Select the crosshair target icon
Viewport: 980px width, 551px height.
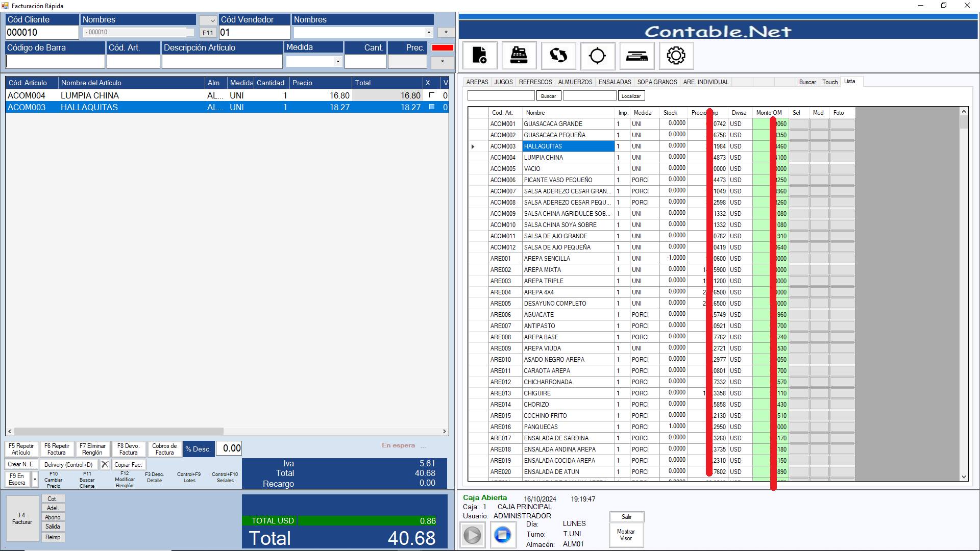(x=598, y=55)
